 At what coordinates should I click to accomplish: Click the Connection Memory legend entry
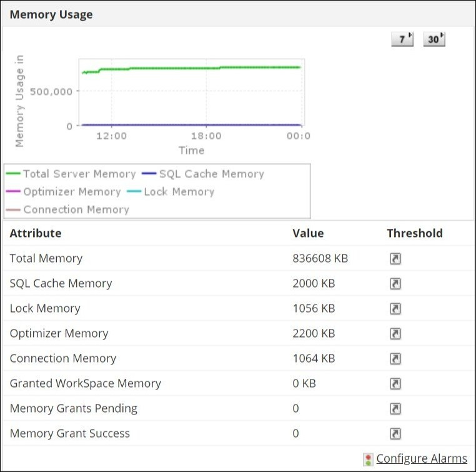tap(76, 210)
